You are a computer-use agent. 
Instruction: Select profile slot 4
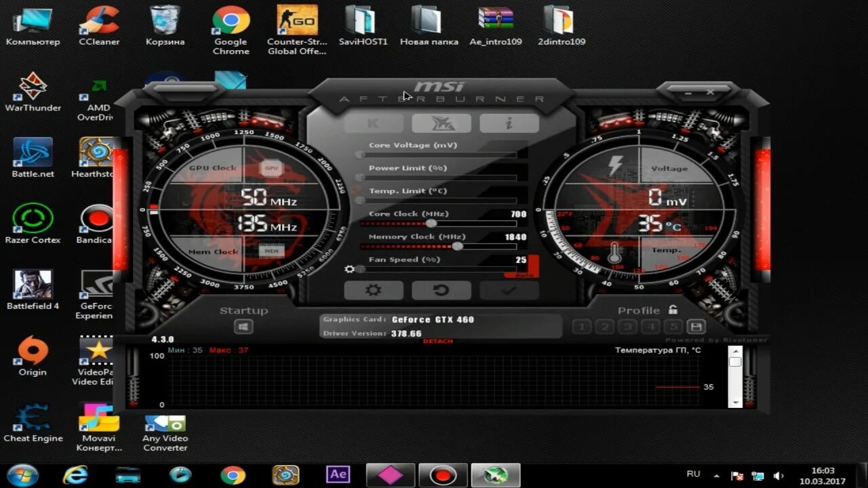coord(650,327)
